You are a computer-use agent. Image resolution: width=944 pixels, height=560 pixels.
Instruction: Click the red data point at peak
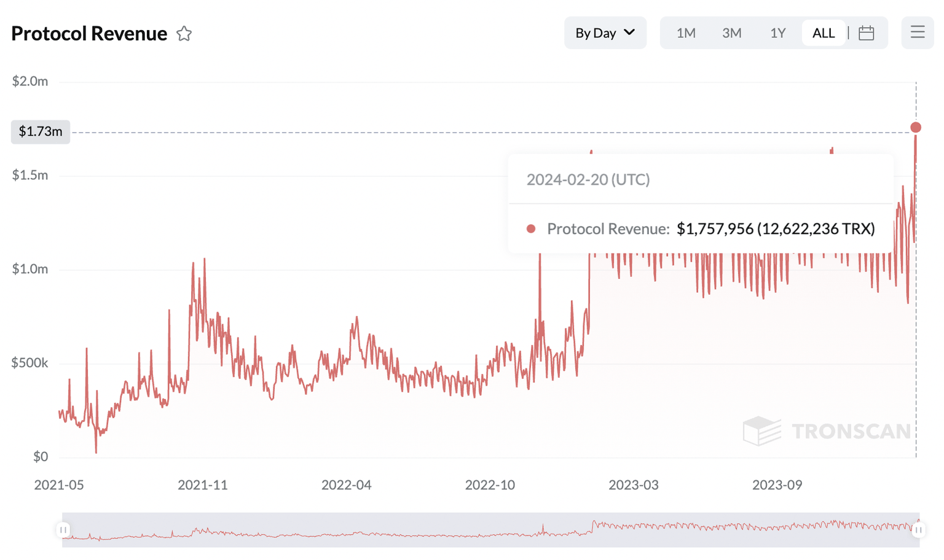coord(916,127)
